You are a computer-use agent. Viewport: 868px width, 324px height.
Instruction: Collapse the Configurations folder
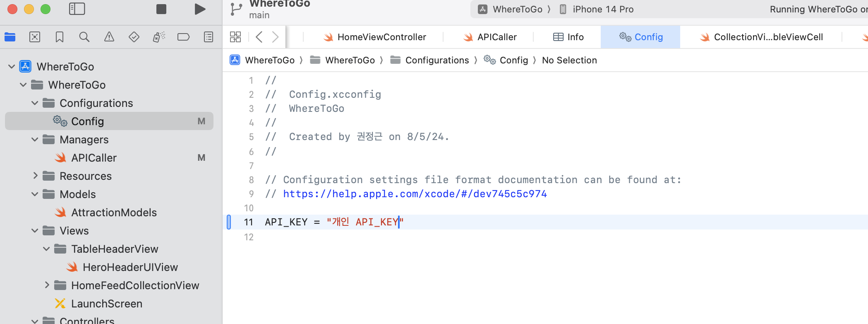(35, 103)
